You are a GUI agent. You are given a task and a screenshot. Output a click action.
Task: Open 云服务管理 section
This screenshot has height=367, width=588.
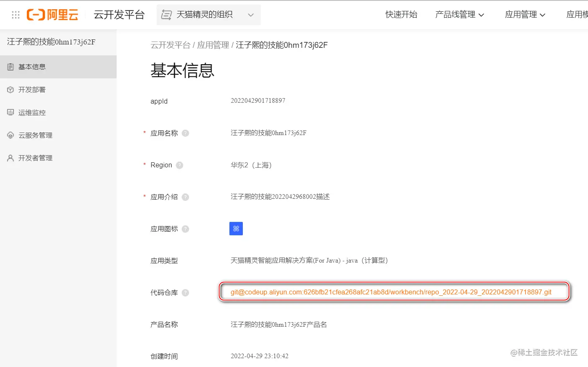tap(58, 135)
